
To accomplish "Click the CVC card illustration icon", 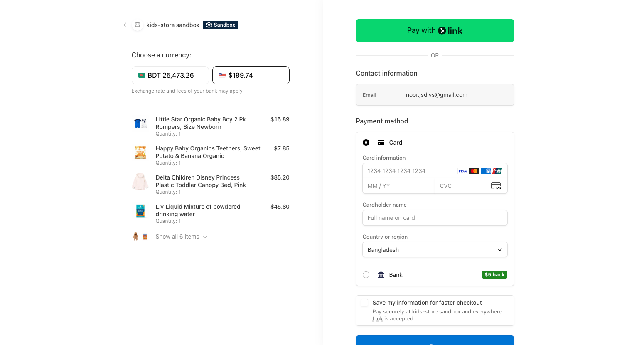I will pyautogui.click(x=496, y=186).
